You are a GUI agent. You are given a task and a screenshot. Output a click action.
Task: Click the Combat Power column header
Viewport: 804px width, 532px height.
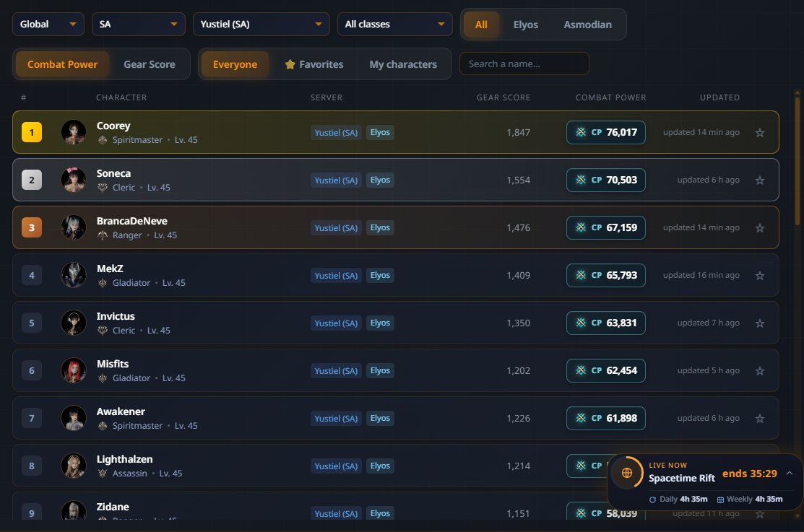610,97
